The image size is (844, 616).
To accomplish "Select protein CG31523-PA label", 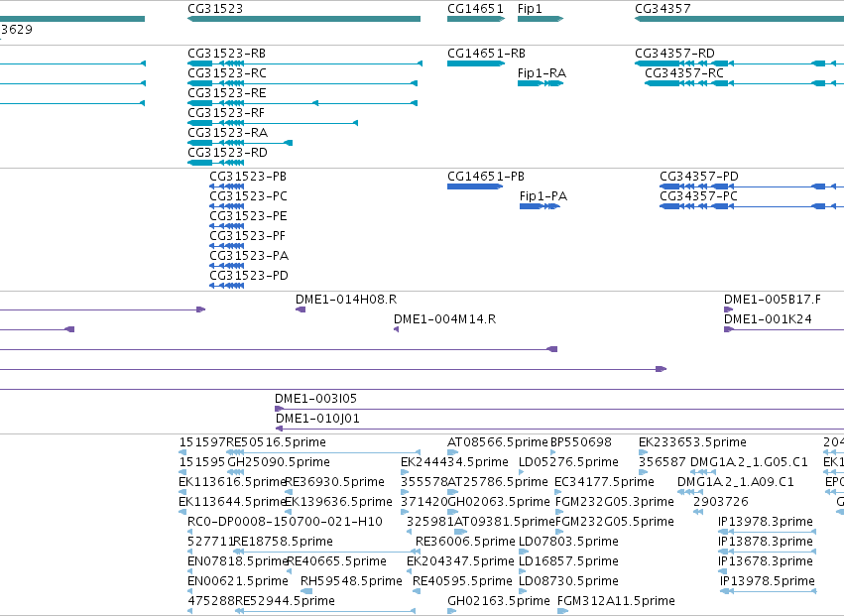I will coord(249,256).
